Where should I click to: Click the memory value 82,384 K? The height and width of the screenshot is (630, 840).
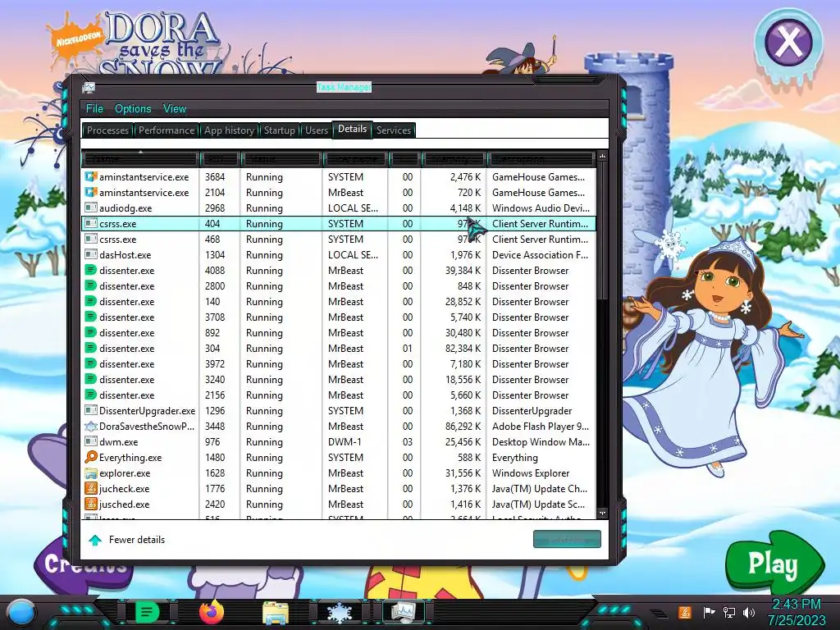point(463,348)
